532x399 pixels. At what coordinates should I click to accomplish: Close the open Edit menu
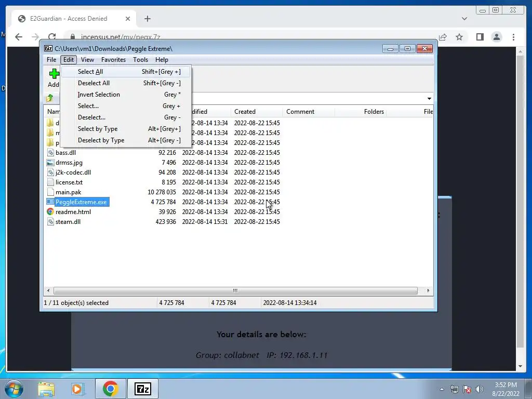[x=69, y=60]
